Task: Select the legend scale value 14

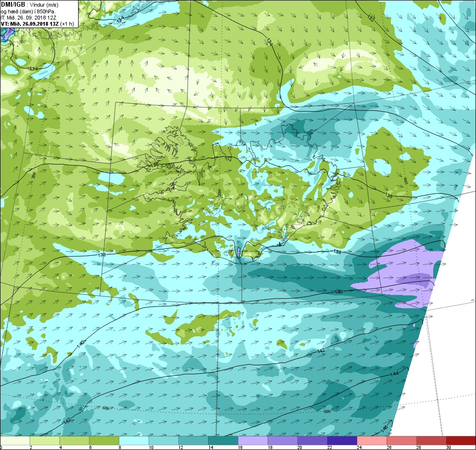Action: coord(211,447)
